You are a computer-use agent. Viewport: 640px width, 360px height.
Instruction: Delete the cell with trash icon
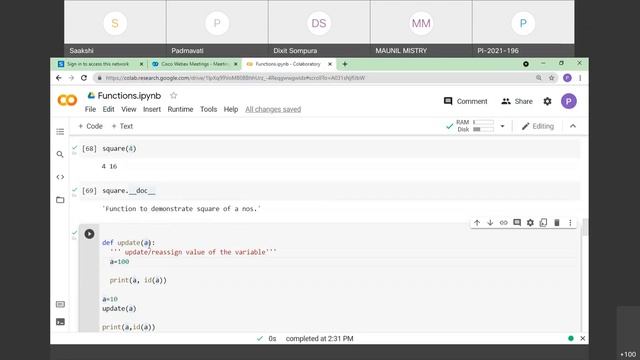pyautogui.click(x=557, y=222)
